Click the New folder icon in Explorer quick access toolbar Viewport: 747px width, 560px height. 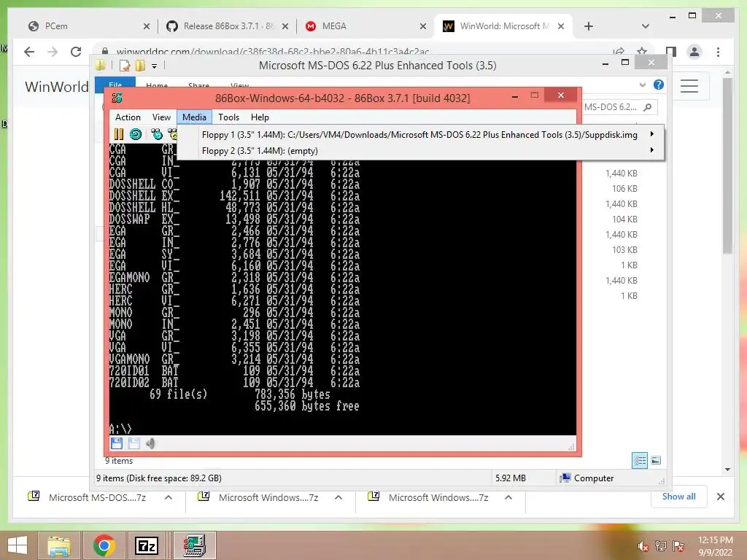[x=141, y=66]
